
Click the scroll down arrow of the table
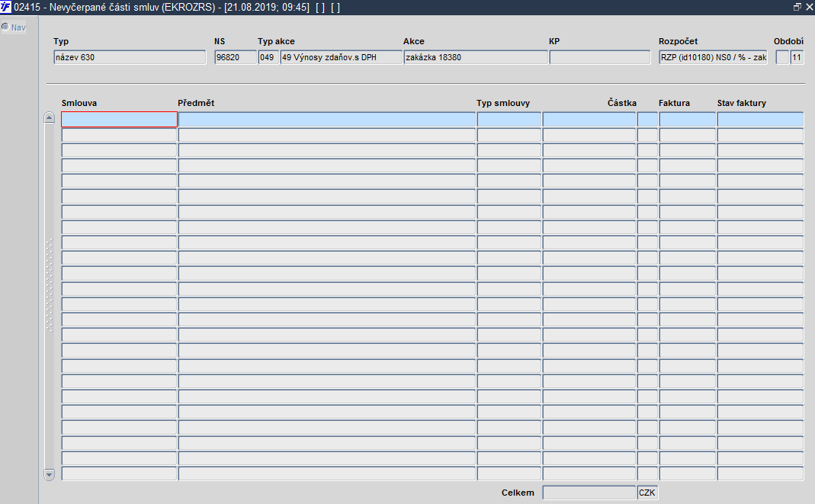click(50, 474)
